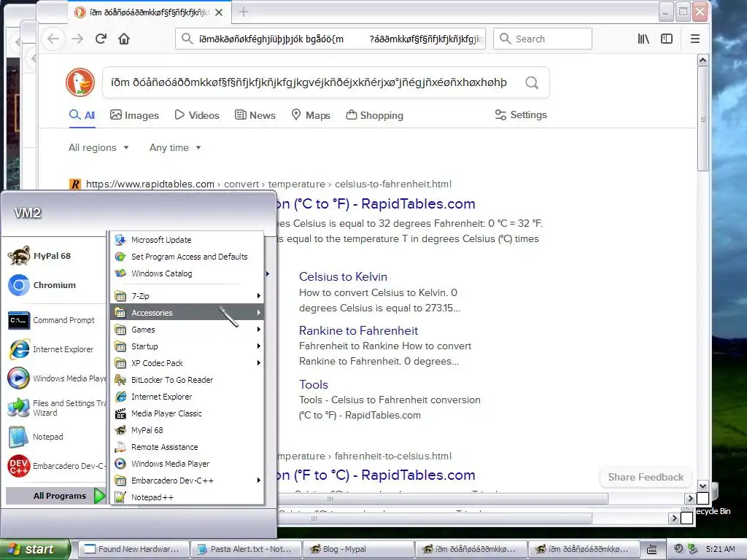Open Microsoft Update in All Programs

tap(187, 239)
